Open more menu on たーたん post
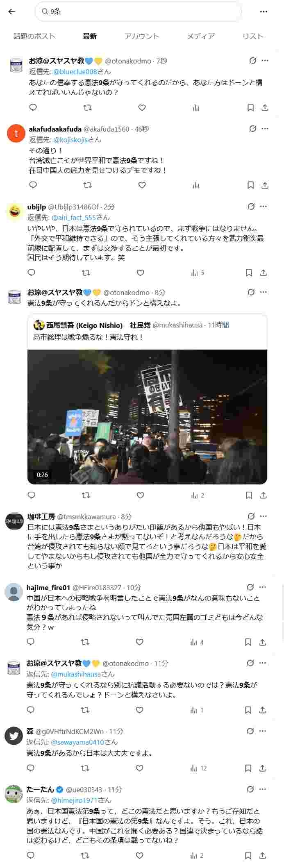The height and width of the screenshot is (868, 284). [x=263, y=789]
